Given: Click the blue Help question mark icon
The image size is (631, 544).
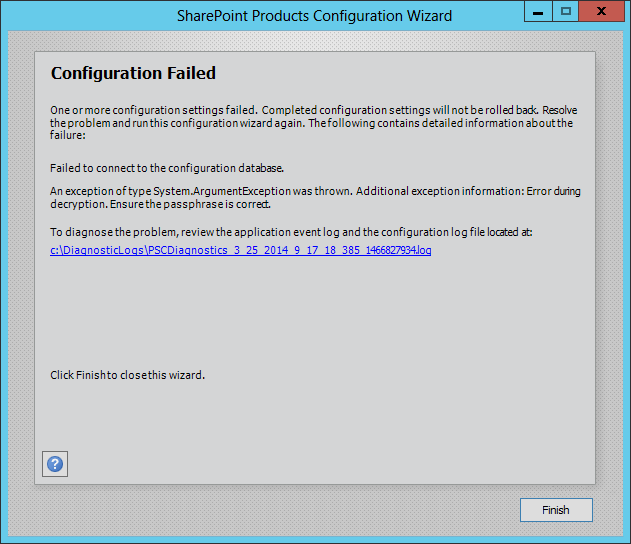Looking at the screenshot, I should click(x=55, y=464).
